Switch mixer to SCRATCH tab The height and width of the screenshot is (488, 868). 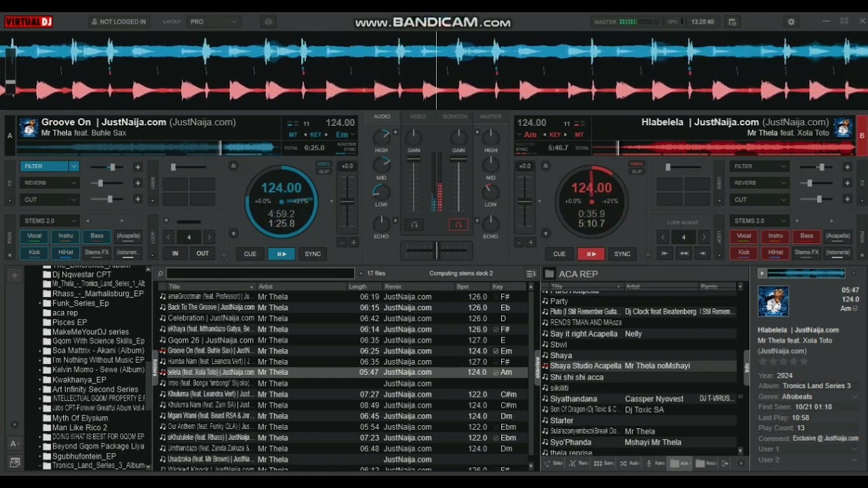(454, 117)
